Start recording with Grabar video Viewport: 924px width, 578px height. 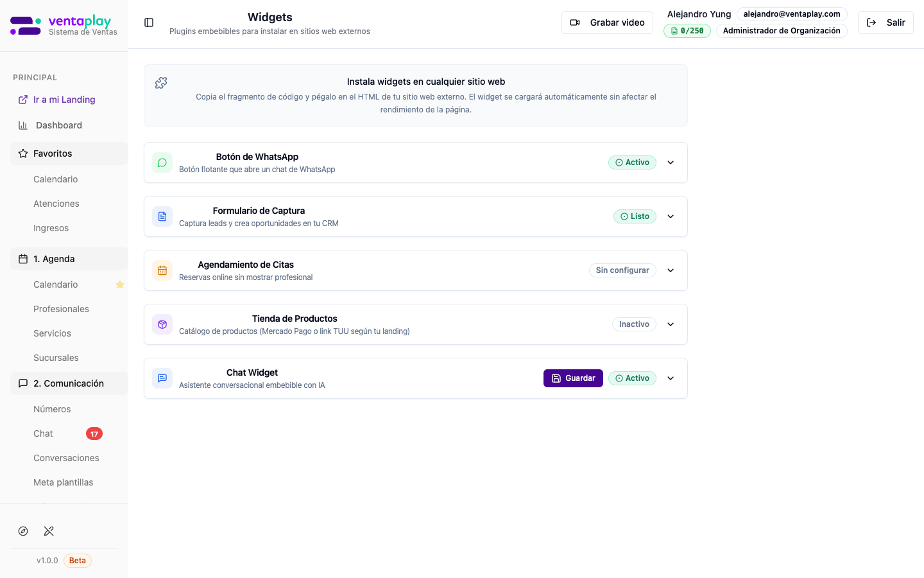[x=607, y=22]
